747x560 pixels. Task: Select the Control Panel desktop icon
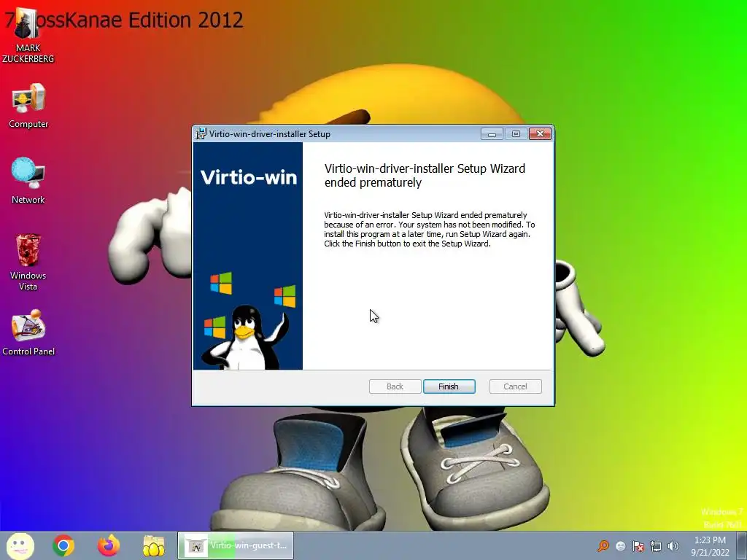pos(28,332)
